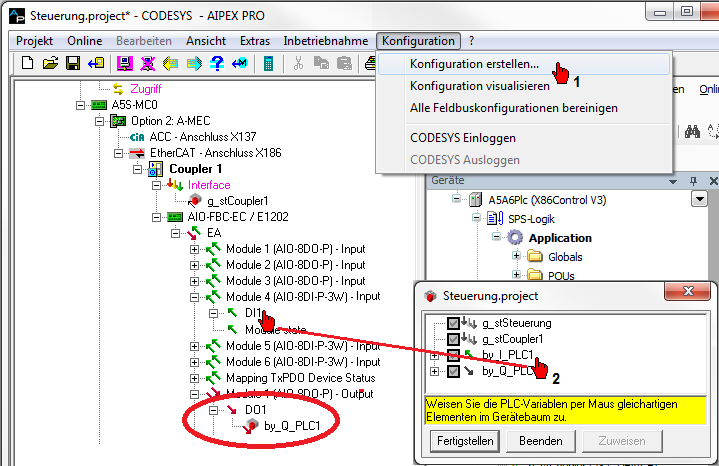Click the yellow left-arrow upload data icon
This screenshot has height=466, width=719.
coord(170,63)
